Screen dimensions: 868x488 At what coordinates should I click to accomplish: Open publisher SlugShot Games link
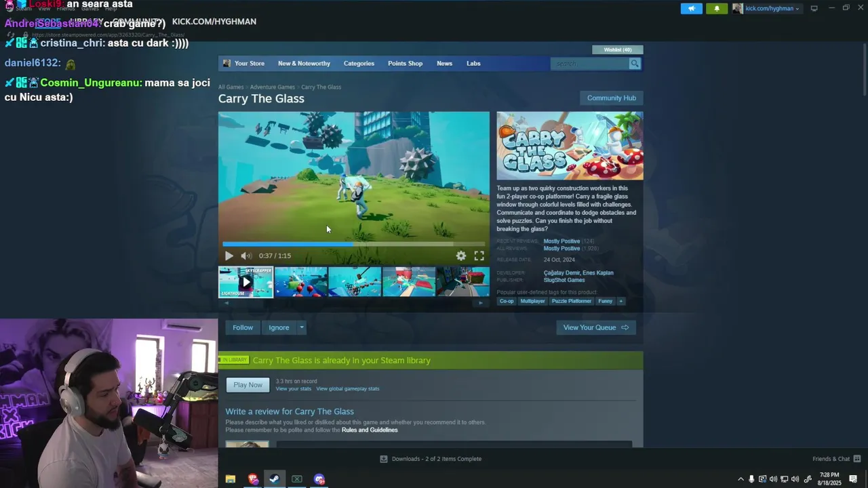tap(564, 280)
